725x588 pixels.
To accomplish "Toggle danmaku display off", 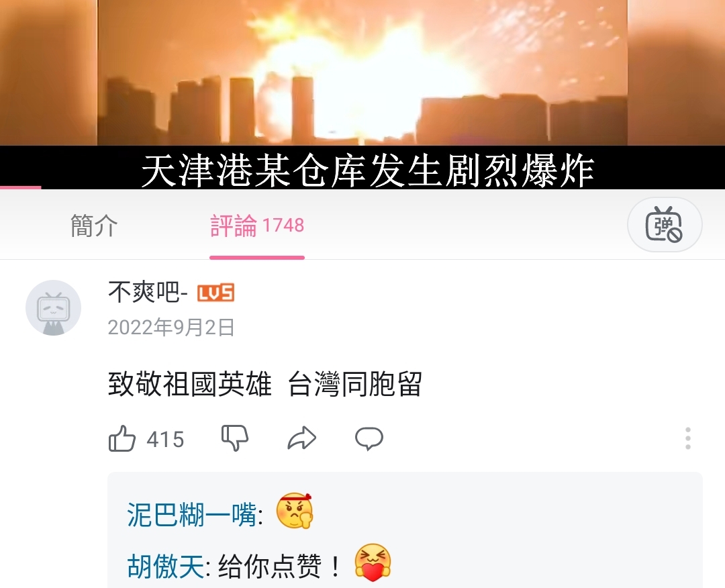I will (x=665, y=225).
